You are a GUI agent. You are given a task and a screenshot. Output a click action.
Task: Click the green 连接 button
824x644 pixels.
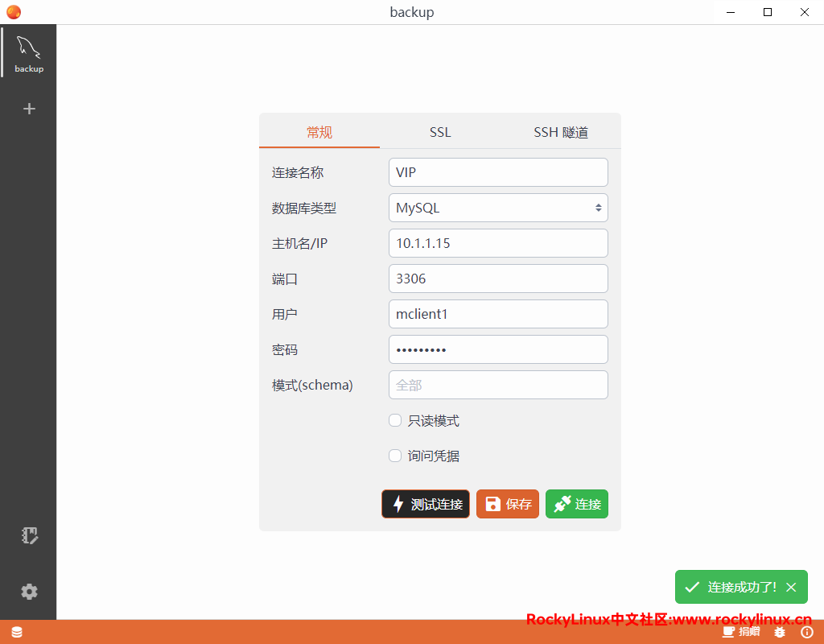click(x=577, y=504)
